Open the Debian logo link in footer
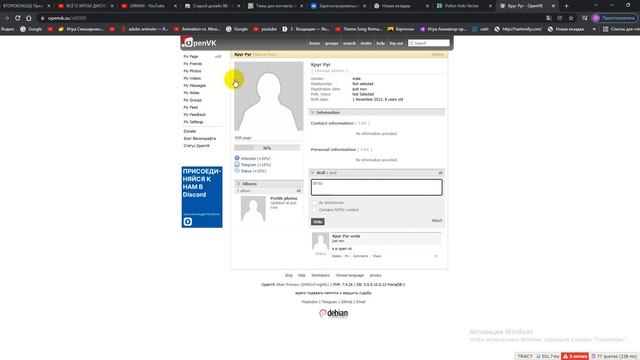 (x=333, y=313)
